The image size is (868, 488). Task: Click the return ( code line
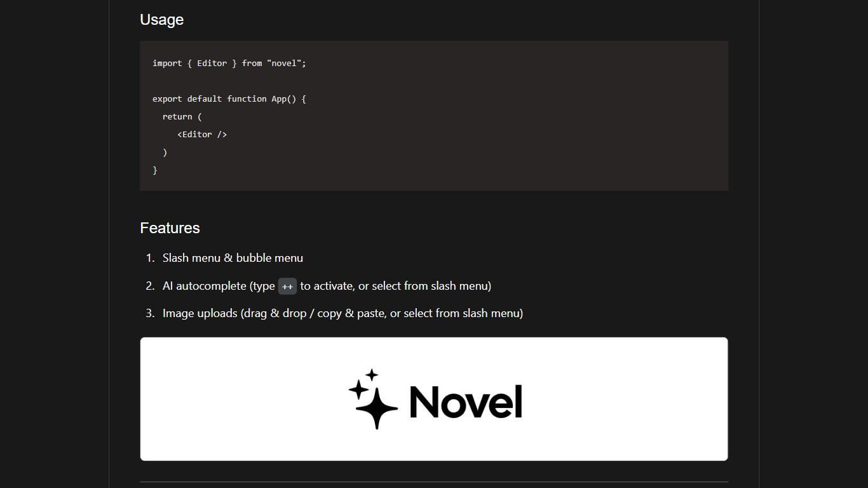182,117
